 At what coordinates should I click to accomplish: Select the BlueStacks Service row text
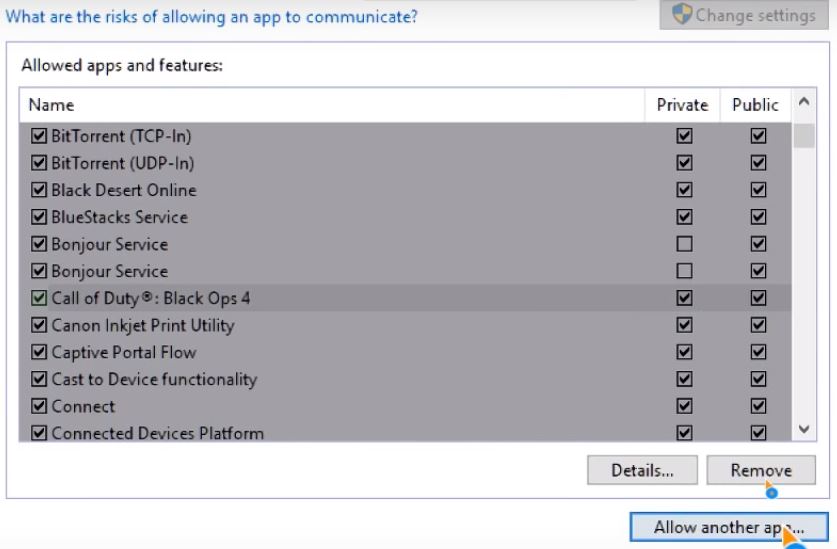point(120,217)
